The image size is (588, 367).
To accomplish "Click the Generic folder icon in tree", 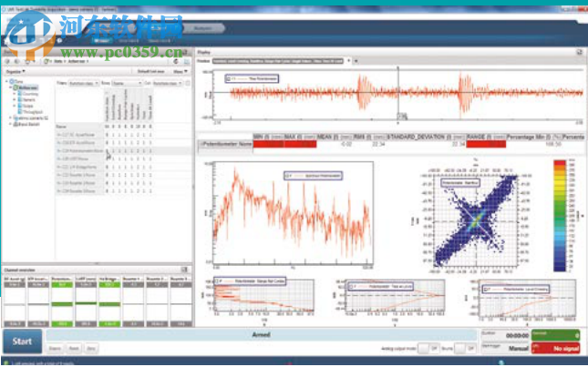I will click(19, 99).
